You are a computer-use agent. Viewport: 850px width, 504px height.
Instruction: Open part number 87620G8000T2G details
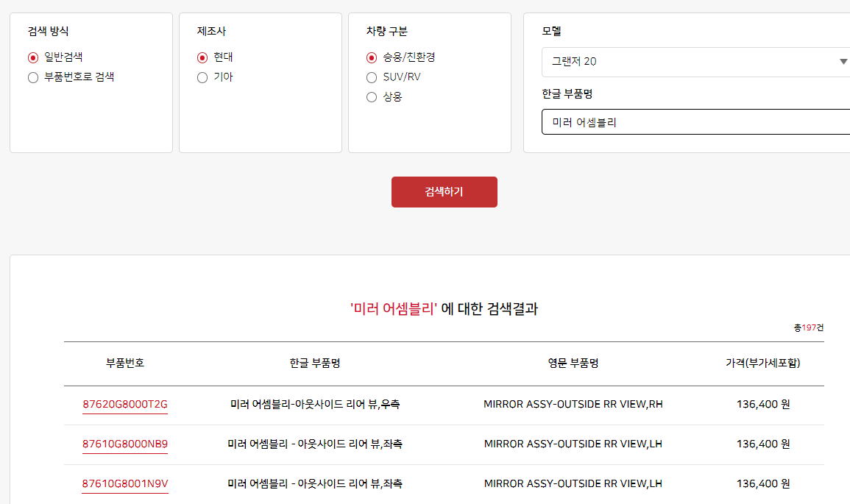[x=125, y=404]
